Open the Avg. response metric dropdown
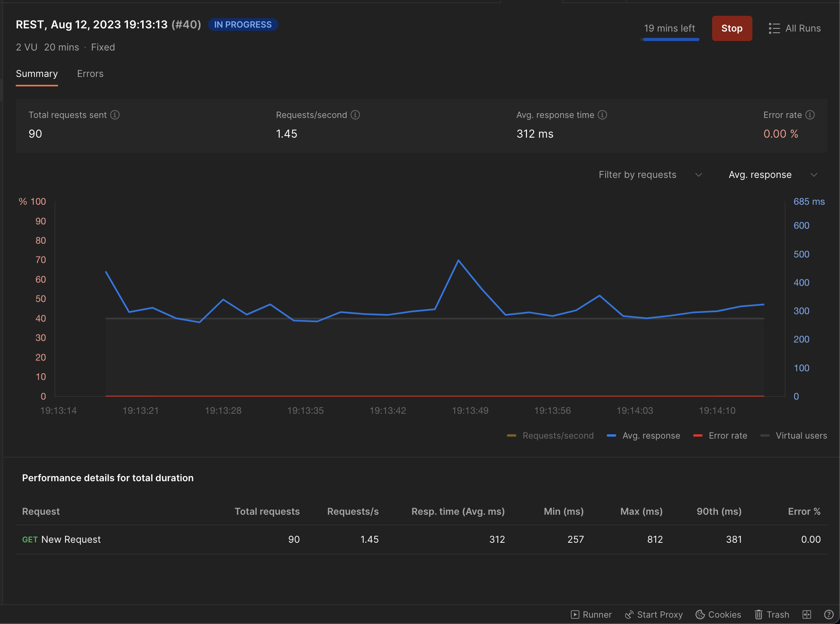The width and height of the screenshot is (840, 624). coord(772,175)
